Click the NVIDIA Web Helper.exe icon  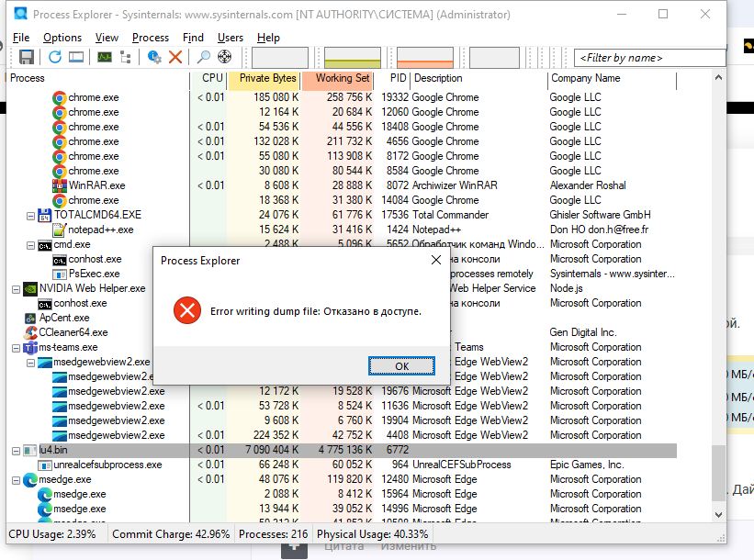coord(29,288)
